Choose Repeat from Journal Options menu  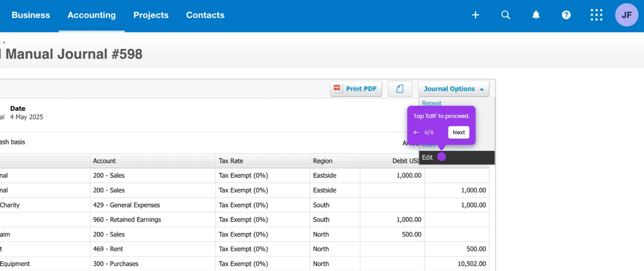click(x=431, y=103)
